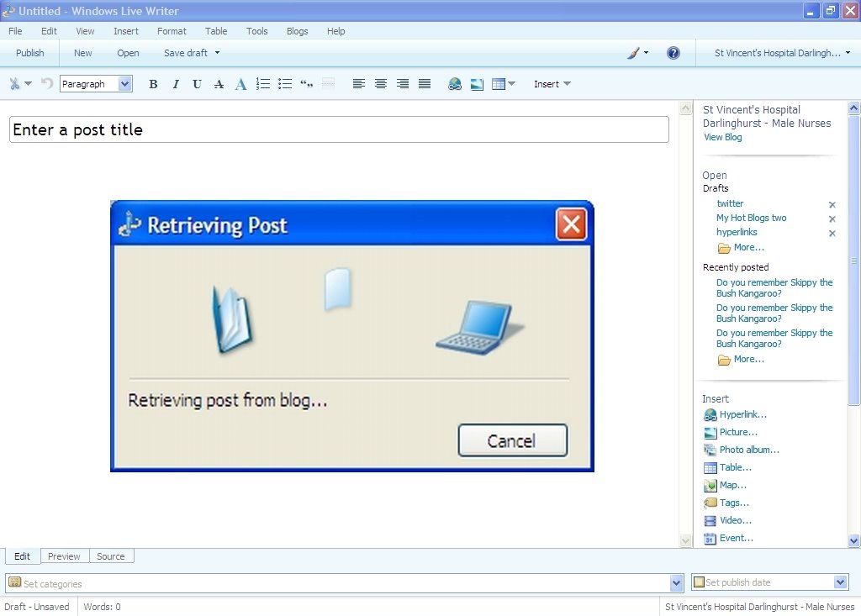Screen dimensions: 861x616
Task: Expand the table tool dropdown arrow
Action: (512, 84)
